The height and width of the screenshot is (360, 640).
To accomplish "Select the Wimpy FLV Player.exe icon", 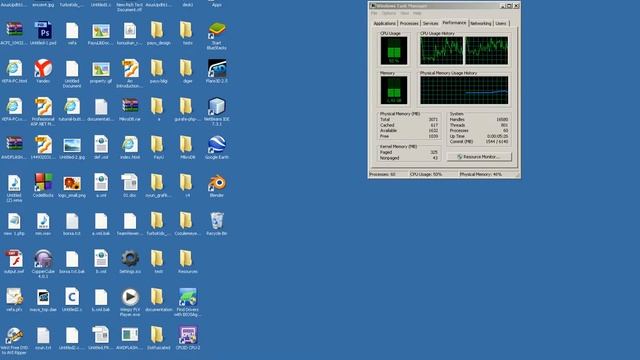I will pos(130,301).
